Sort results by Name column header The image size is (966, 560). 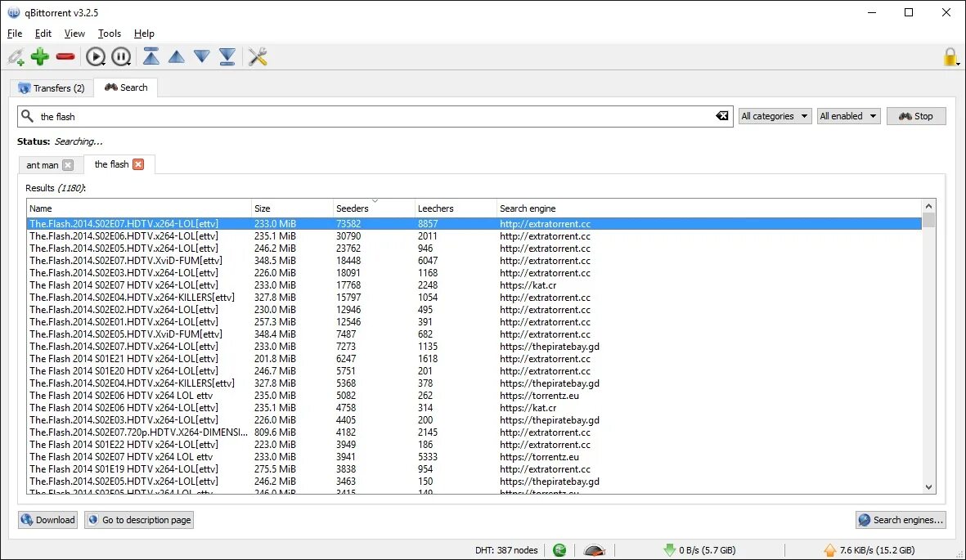point(138,208)
